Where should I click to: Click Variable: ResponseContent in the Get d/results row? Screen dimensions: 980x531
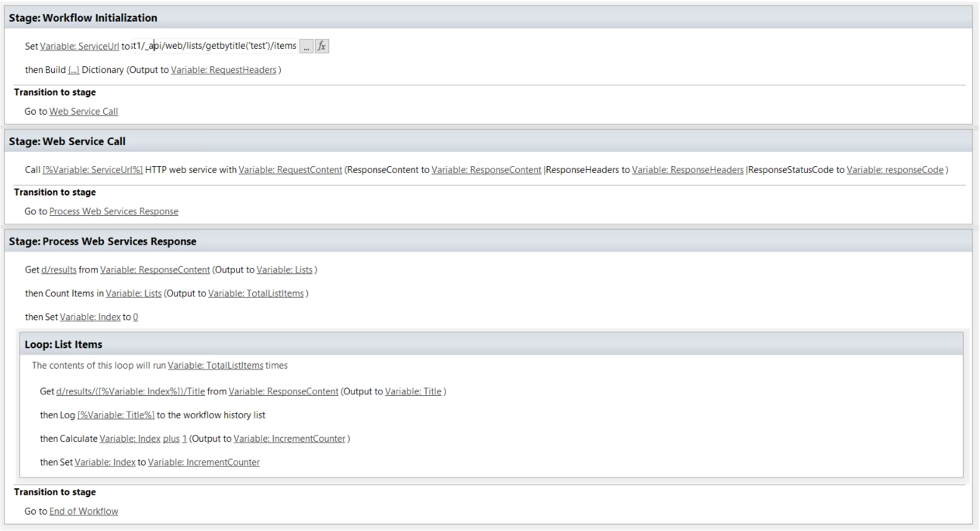coord(155,270)
